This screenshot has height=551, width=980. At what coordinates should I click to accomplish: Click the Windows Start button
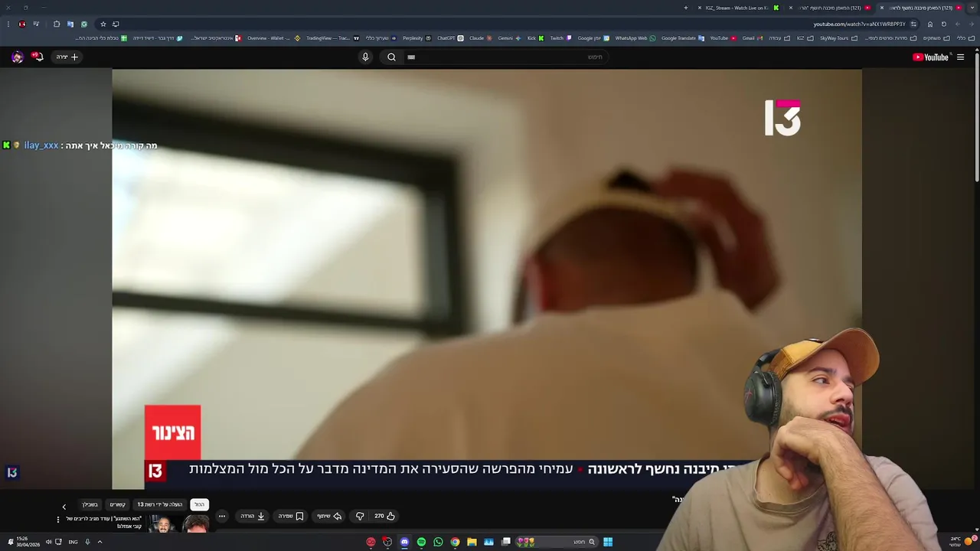coord(608,542)
